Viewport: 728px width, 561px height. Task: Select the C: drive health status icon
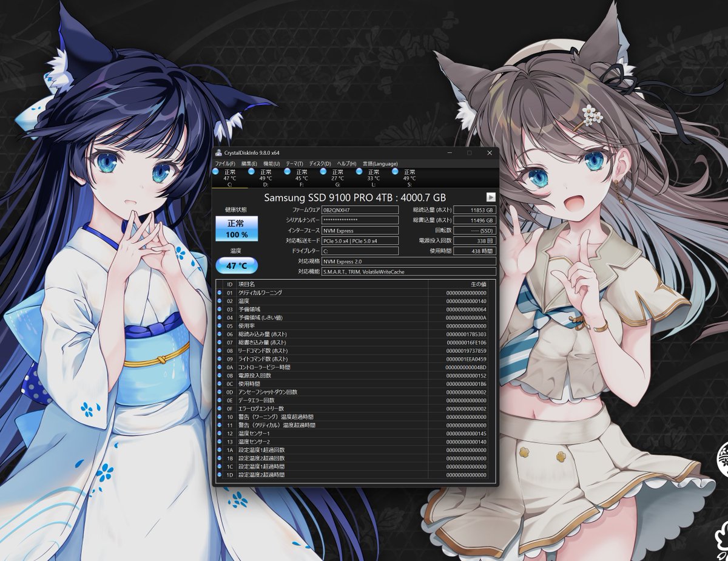pos(215,171)
